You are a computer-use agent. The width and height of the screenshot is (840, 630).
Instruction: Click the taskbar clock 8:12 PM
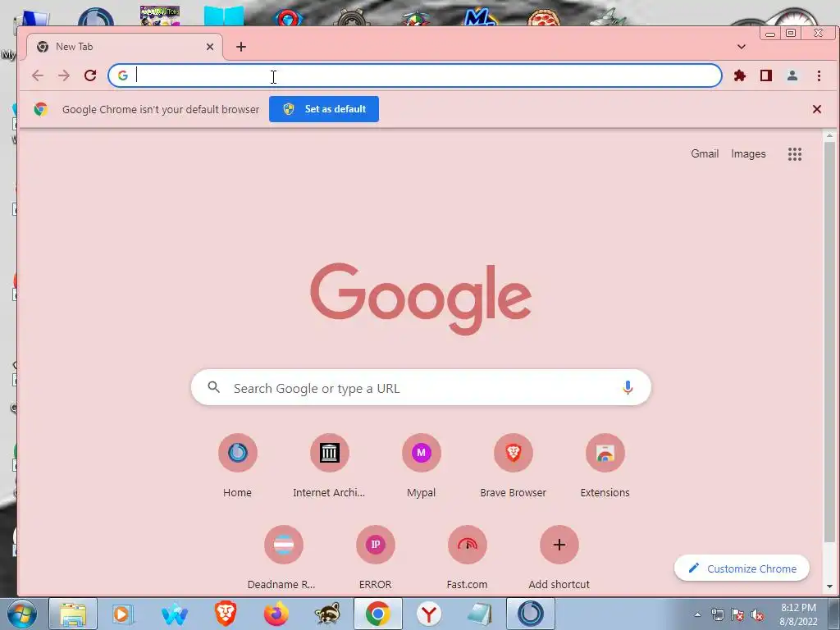(798, 608)
